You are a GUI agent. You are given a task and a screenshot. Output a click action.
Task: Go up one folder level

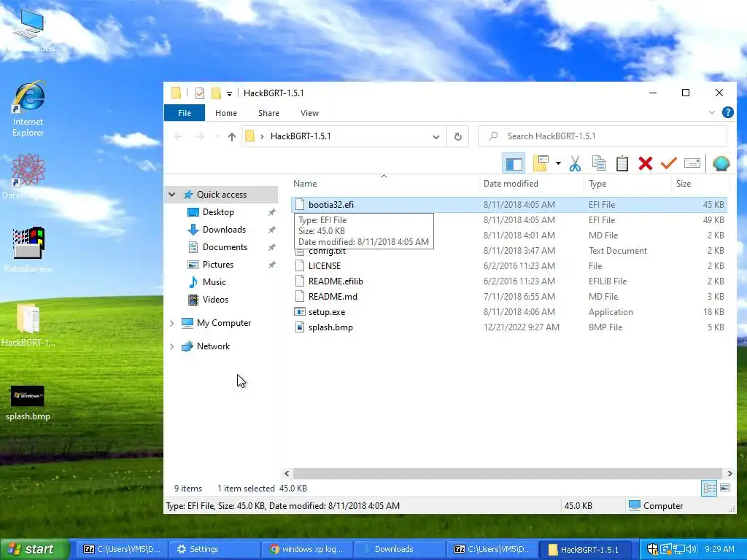(x=231, y=136)
